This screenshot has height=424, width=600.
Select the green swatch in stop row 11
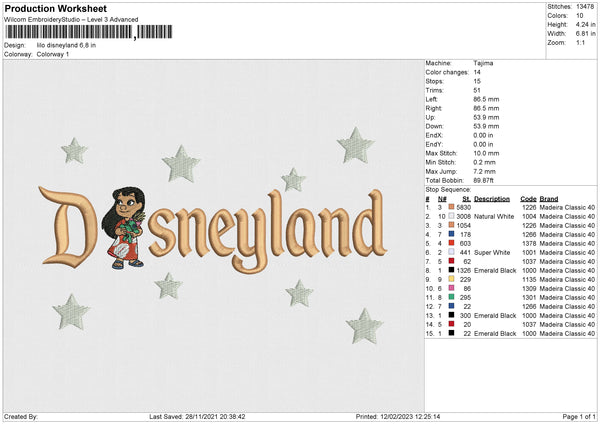tap(452, 297)
